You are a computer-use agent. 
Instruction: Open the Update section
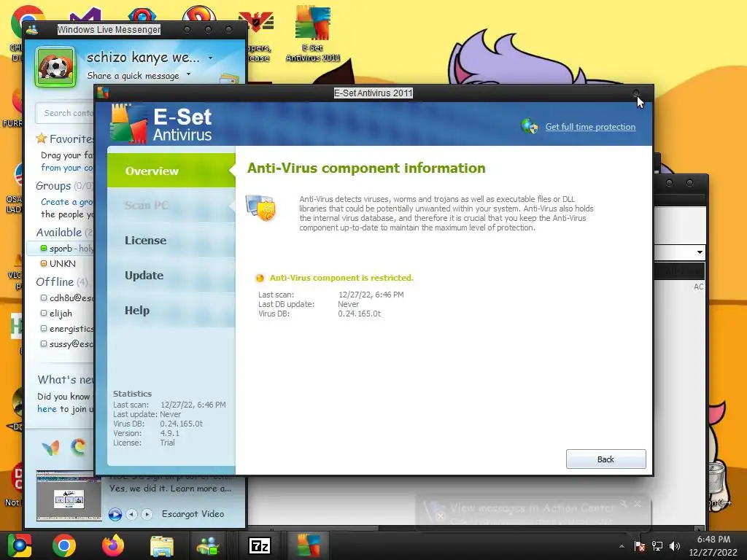coord(171,275)
